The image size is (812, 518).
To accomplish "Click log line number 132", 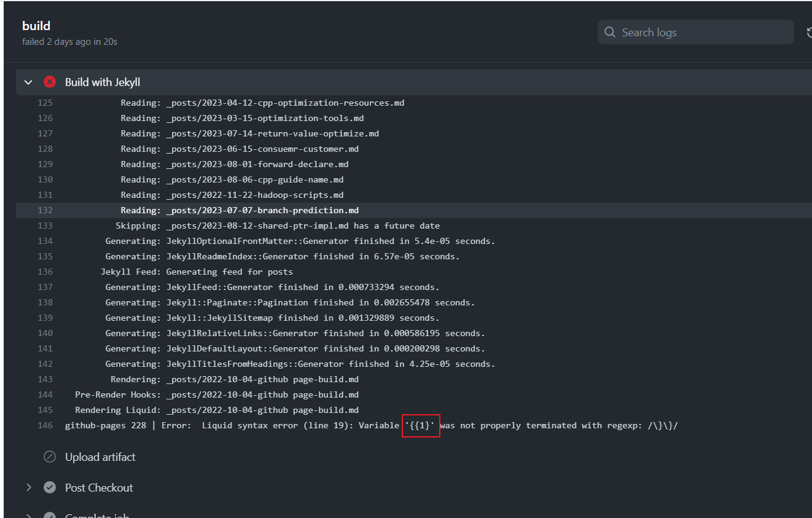I will pyautogui.click(x=45, y=210).
